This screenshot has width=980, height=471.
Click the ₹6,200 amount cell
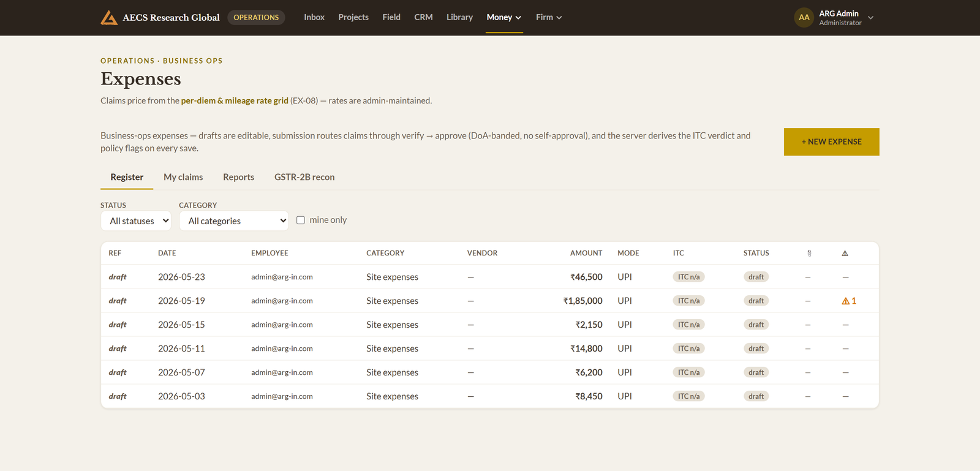(589, 372)
